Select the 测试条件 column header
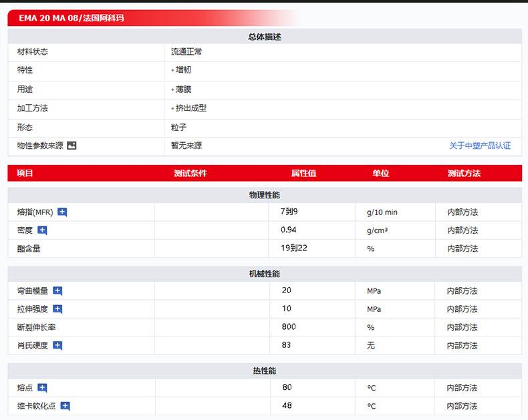 pos(190,173)
